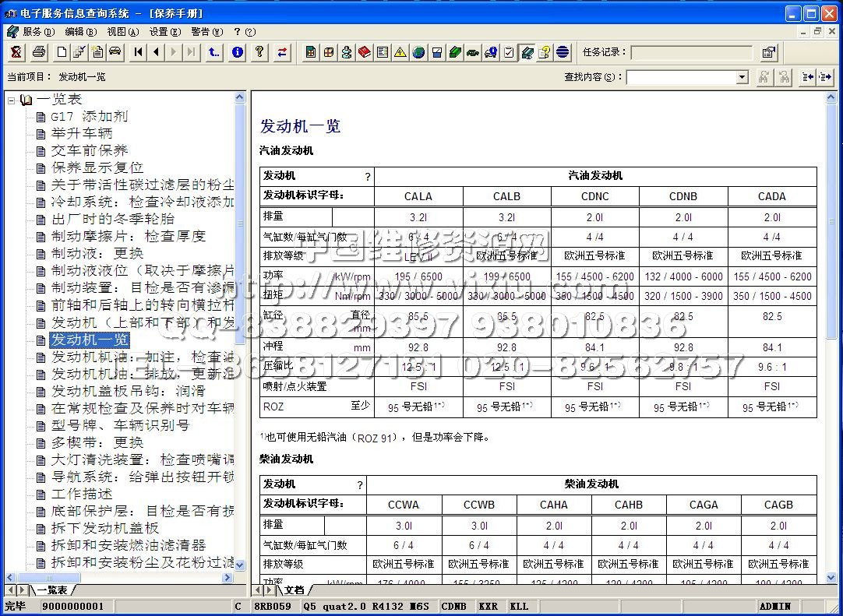Open the G17 添加剂 tree entry
The image size is (843, 616).
click(89, 116)
